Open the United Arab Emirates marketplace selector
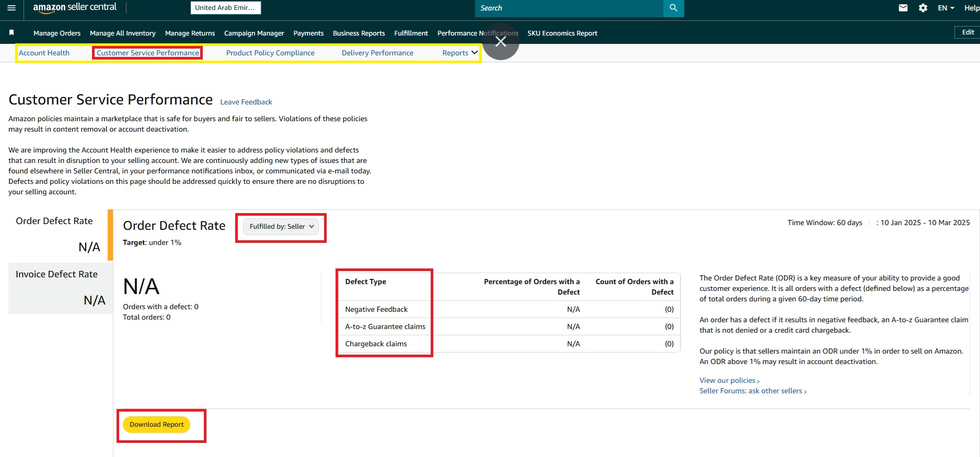 click(x=225, y=8)
